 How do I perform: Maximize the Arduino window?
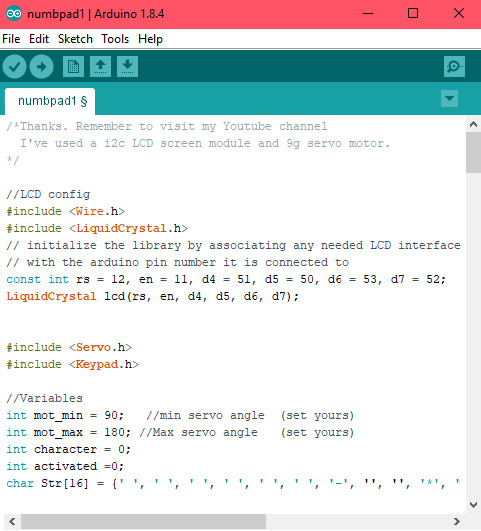point(413,14)
